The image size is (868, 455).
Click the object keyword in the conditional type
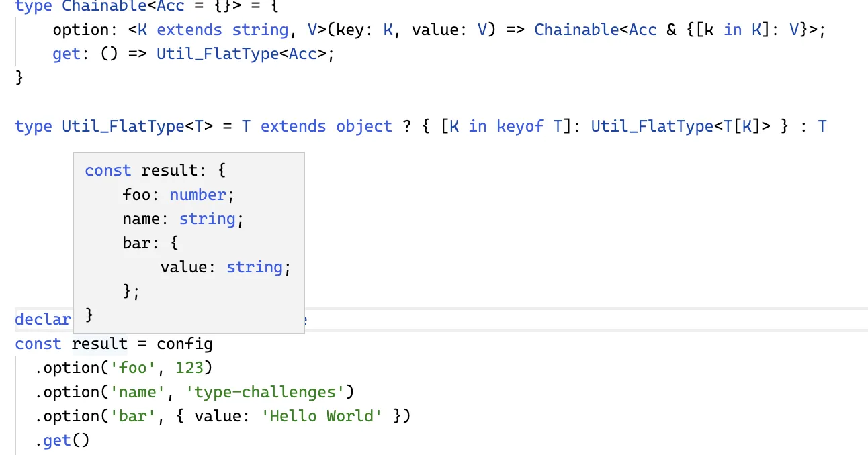(x=363, y=127)
